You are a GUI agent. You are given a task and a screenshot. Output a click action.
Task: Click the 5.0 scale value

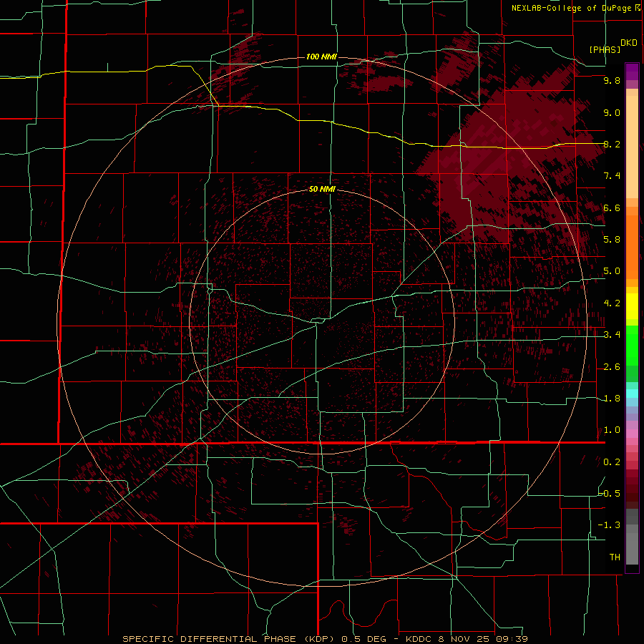tap(612, 271)
